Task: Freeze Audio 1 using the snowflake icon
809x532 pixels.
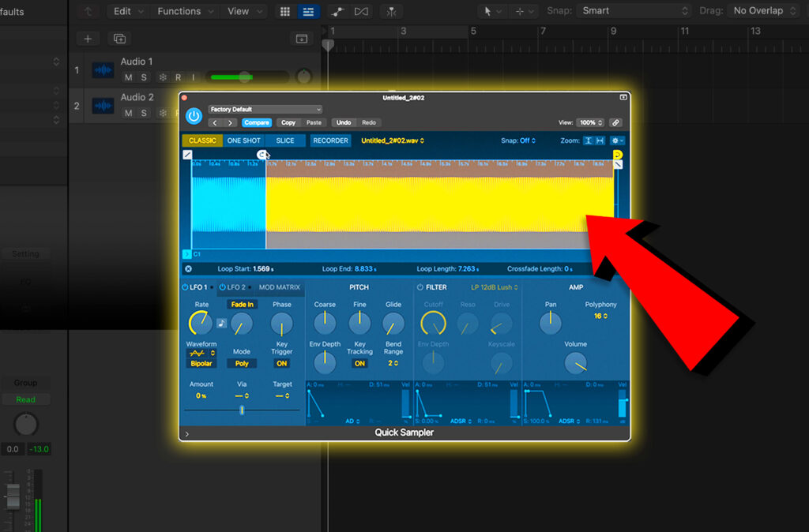Action: coord(164,77)
